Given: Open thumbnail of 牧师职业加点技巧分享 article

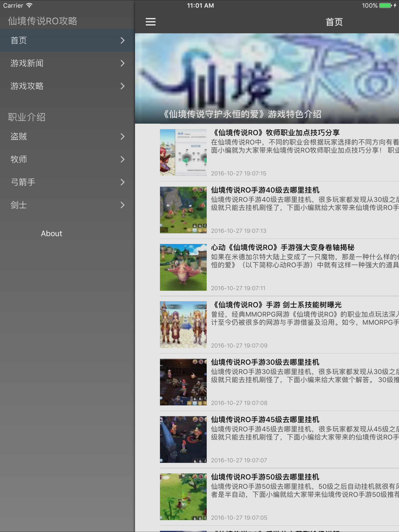Looking at the screenshot, I should (183, 152).
